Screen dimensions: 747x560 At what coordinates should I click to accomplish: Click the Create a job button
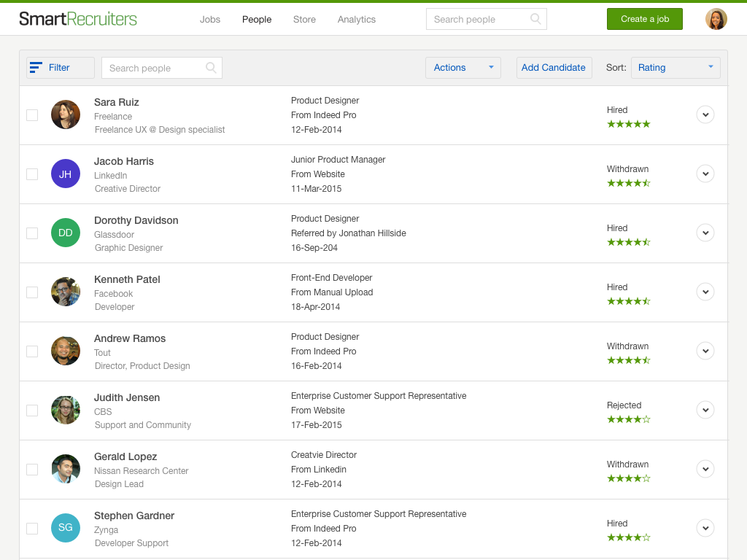pyautogui.click(x=645, y=19)
